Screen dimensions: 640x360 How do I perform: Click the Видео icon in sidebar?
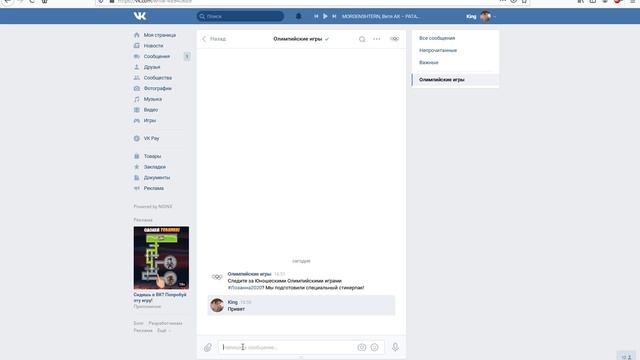click(137, 110)
